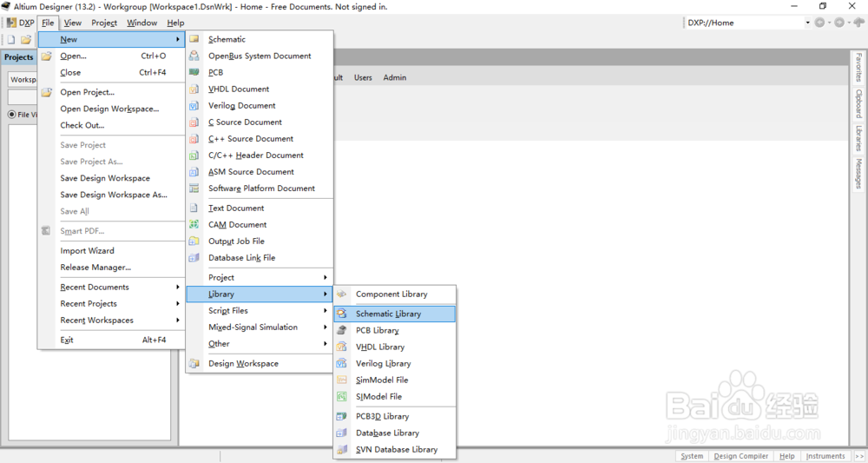868x463 pixels.
Task: Expand the Other submenu
Action: (259, 344)
